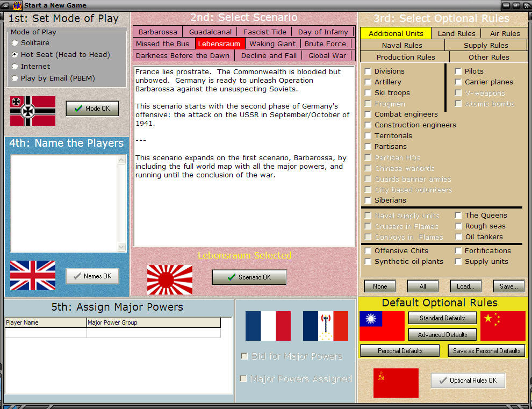Apply the Standard Defaults
This screenshot has width=532, height=409.
click(442, 318)
